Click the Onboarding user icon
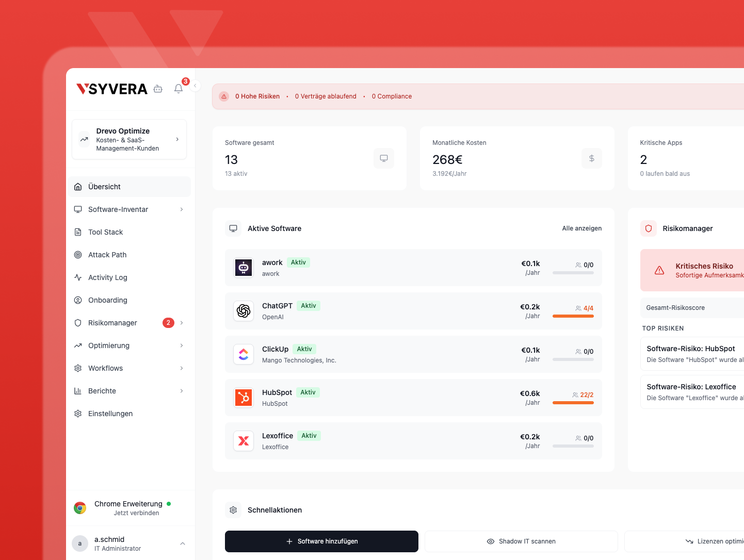 tap(78, 300)
